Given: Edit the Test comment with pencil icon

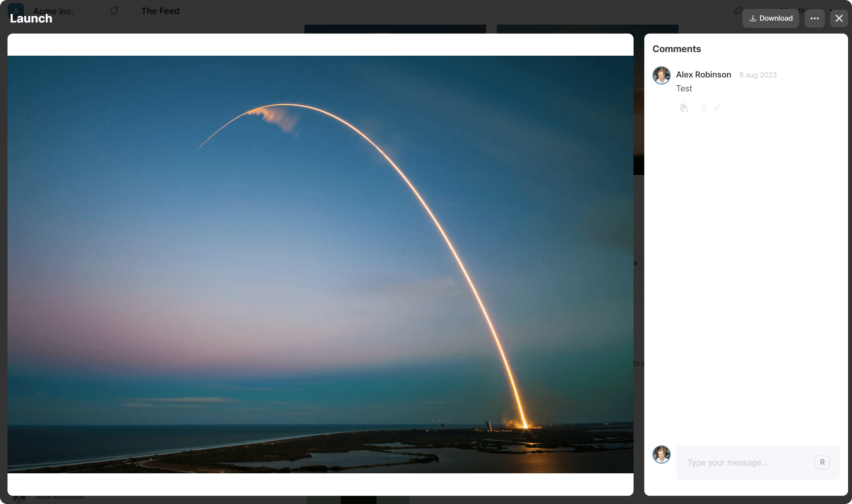Looking at the screenshot, I should tap(717, 108).
